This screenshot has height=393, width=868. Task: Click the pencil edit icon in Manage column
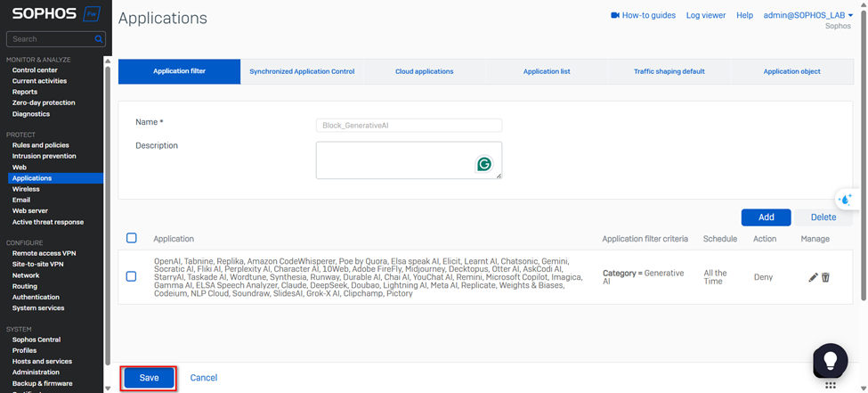click(x=813, y=277)
